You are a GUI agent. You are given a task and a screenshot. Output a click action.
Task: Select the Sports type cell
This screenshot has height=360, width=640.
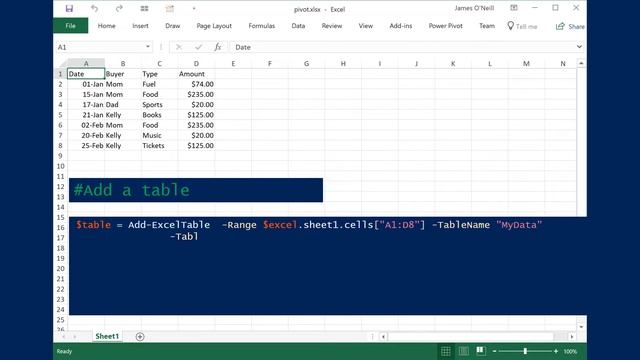(160, 104)
